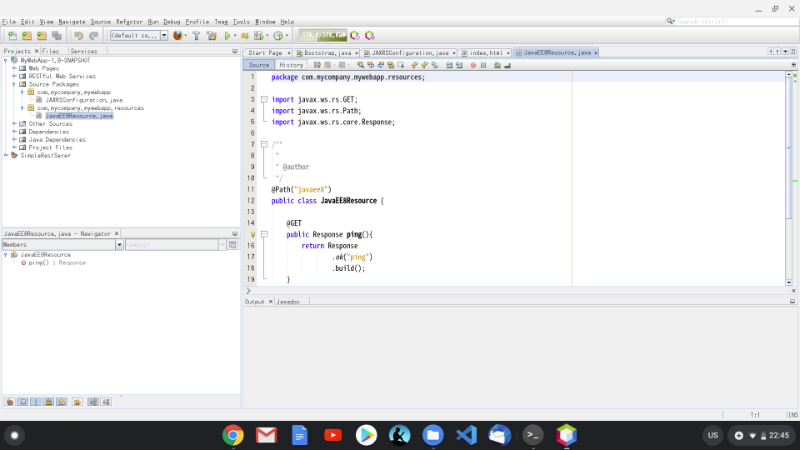Click the Save All toolbar icon
Viewport: 800px width, 450px height.
coord(58,35)
